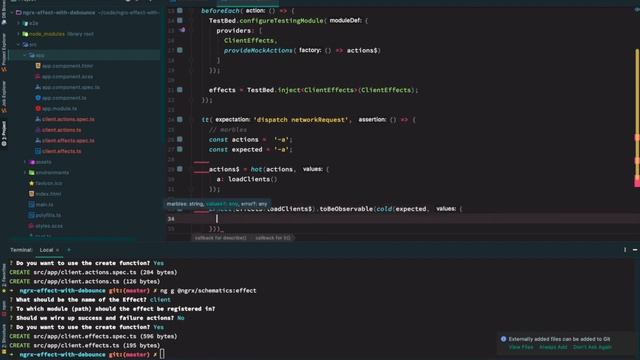The height and width of the screenshot is (360, 640).
Task: Click Always Add in Git notification
Action: point(553,347)
